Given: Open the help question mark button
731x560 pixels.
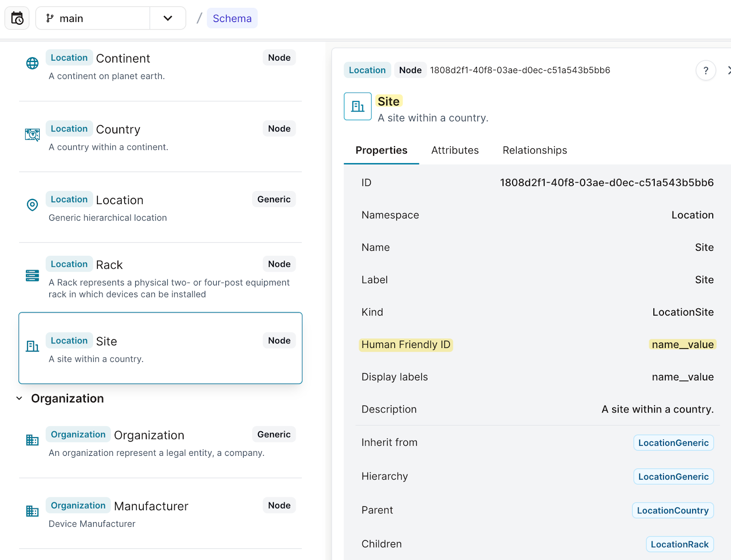Looking at the screenshot, I should (x=706, y=70).
